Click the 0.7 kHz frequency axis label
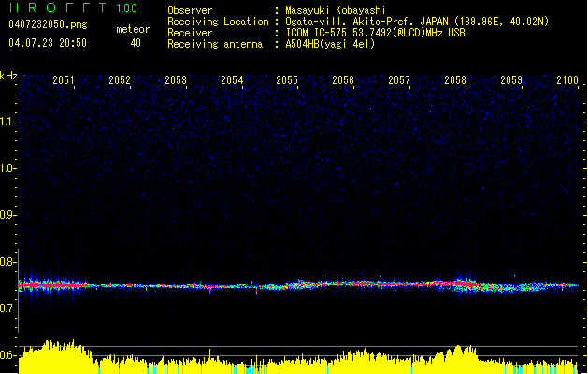The image size is (588, 374). click(7, 309)
